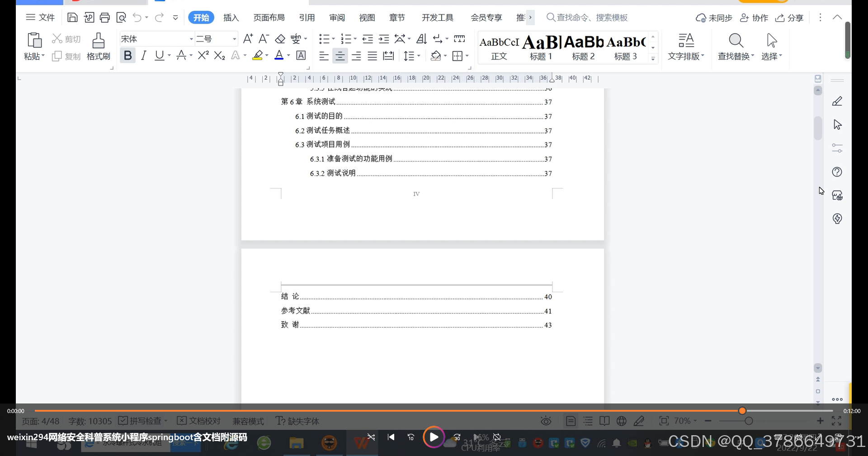Viewport: 868px width, 456px height.
Task: Switch to page view mode icon
Action: 571,421
